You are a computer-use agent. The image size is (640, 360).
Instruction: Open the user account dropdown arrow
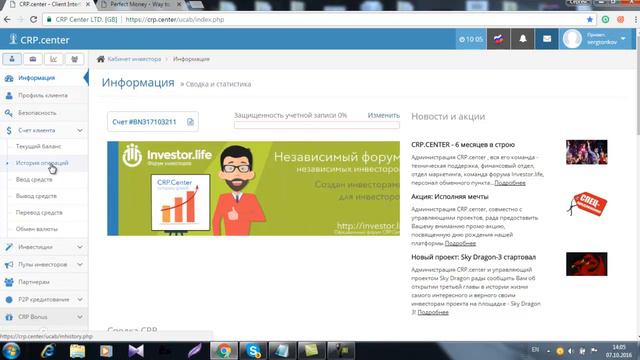623,38
